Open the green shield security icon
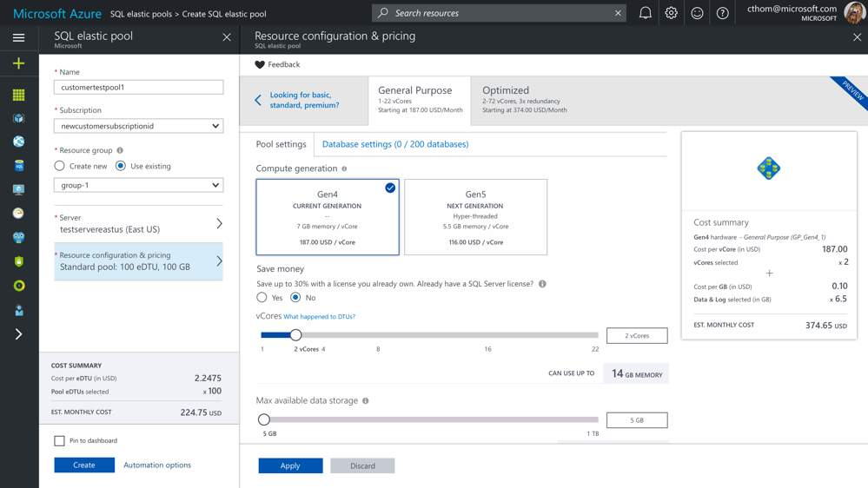Viewport: 868px width, 488px height. click(18, 261)
